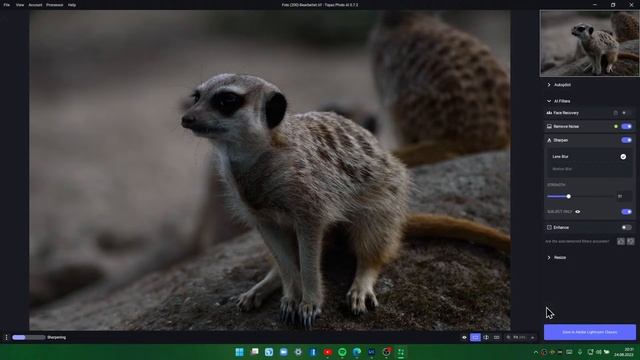Screen dimensions: 640x360
Task: Open the Account menu
Action: (35, 5)
